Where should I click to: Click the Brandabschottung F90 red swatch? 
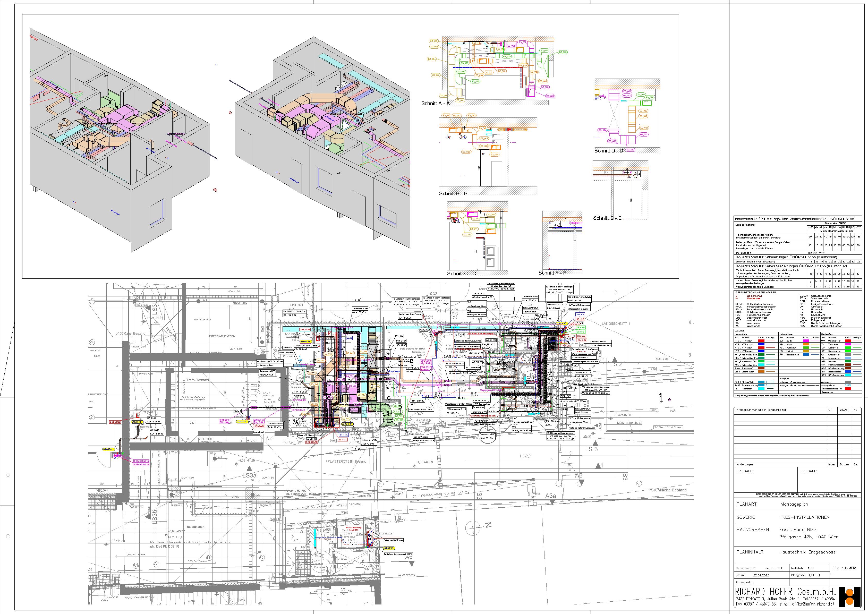(x=848, y=389)
